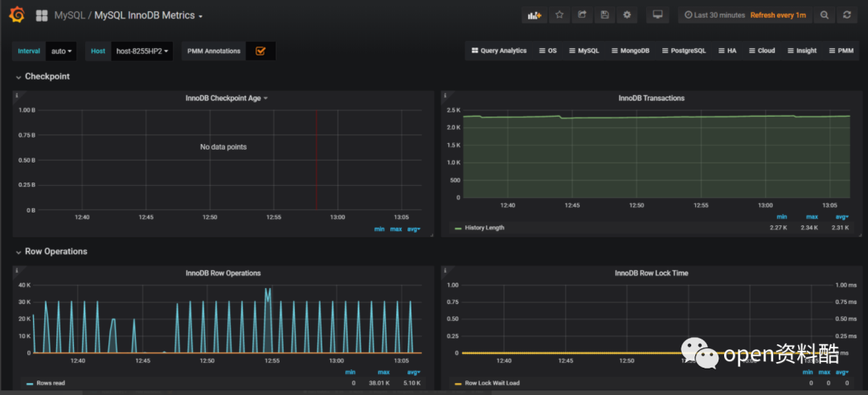Collapse the Checkpoint row section
Image resolution: width=868 pixels, height=395 pixels.
click(x=43, y=76)
